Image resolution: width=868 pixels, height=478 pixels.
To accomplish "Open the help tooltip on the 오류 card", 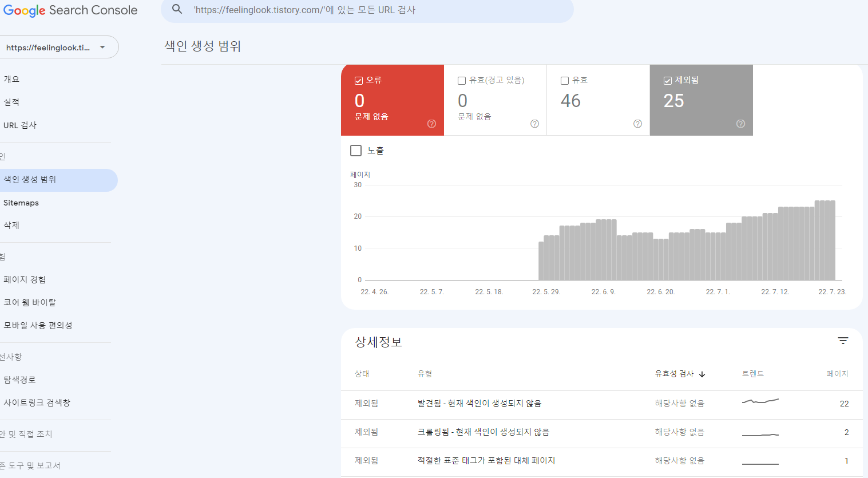I will 431,124.
